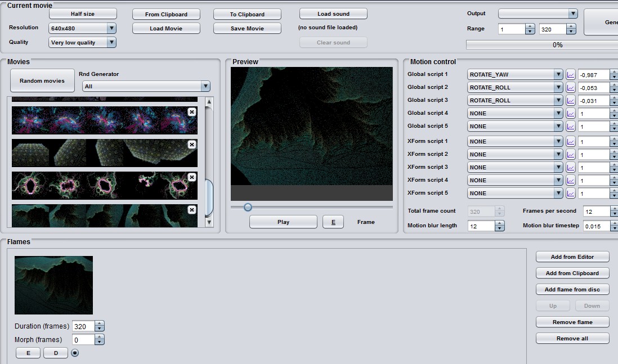The width and height of the screenshot is (618, 364).
Task: Click Add from Editor button
Action: (x=572, y=257)
